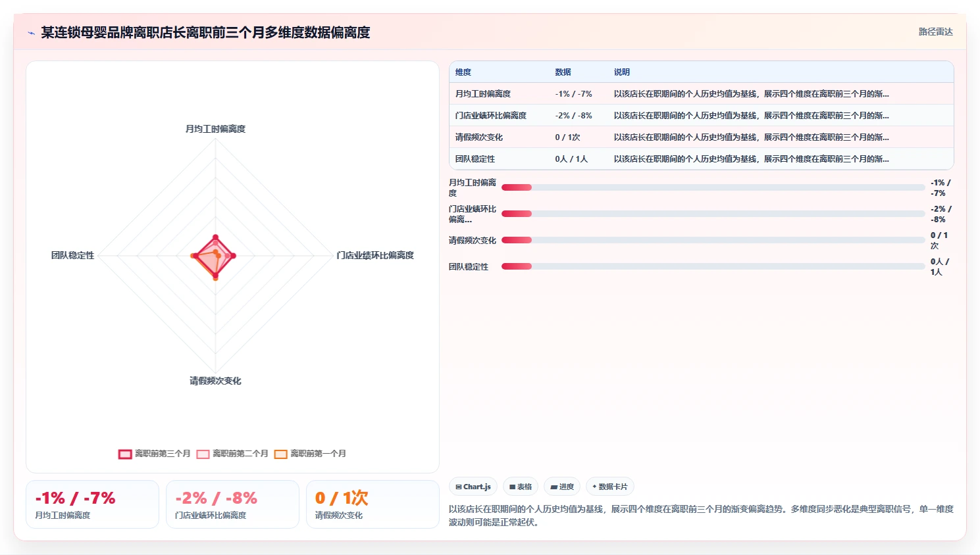The image size is (980, 555).
Task: Open the 0 / 1次 请假频次变化 card
Action: pos(373,504)
